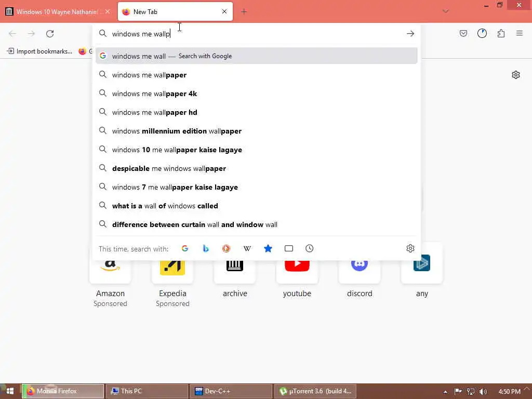Search this time with Wikipedia icon
Screen dimensions: 532x399
pyautogui.click(x=247, y=248)
